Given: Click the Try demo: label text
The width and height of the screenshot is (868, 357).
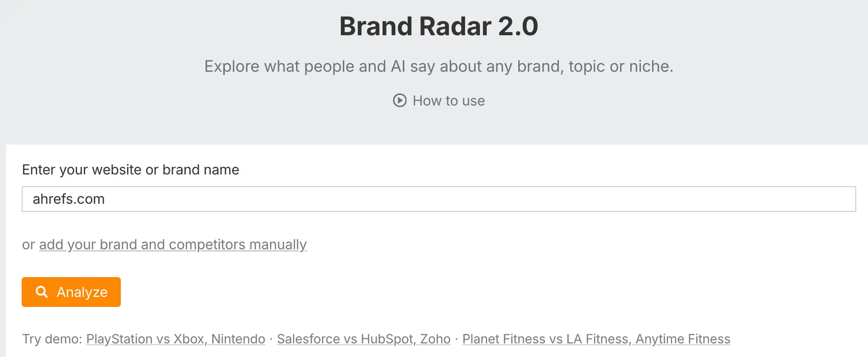Looking at the screenshot, I should (x=52, y=339).
